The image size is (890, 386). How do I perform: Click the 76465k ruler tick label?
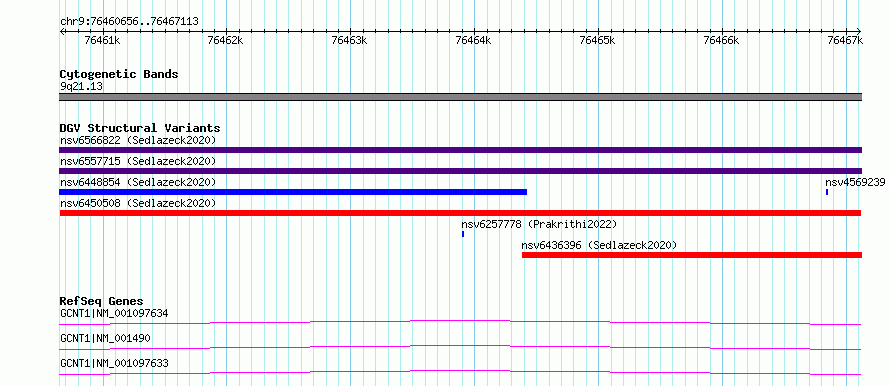[x=597, y=40]
